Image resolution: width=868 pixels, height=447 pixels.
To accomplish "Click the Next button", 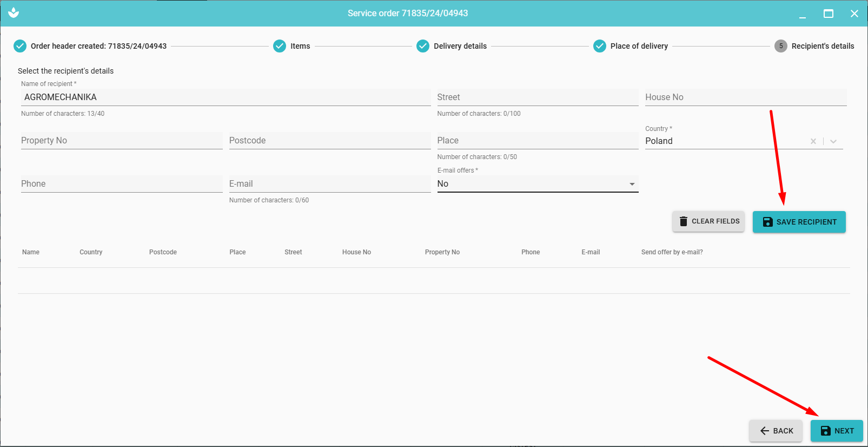I will (x=837, y=431).
